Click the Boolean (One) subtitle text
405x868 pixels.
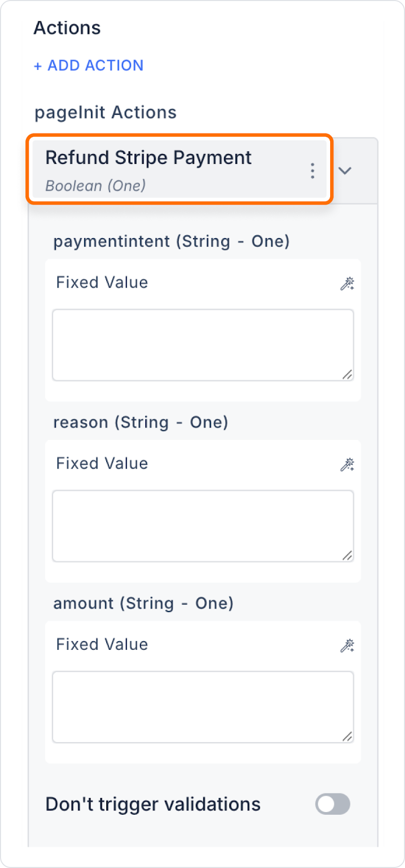[x=95, y=186]
